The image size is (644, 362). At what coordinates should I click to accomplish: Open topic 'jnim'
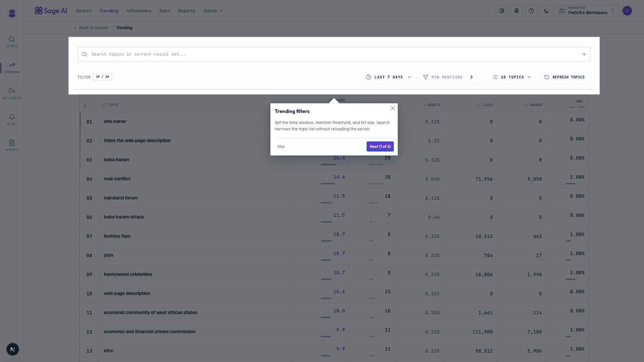(x=108, y=255)
